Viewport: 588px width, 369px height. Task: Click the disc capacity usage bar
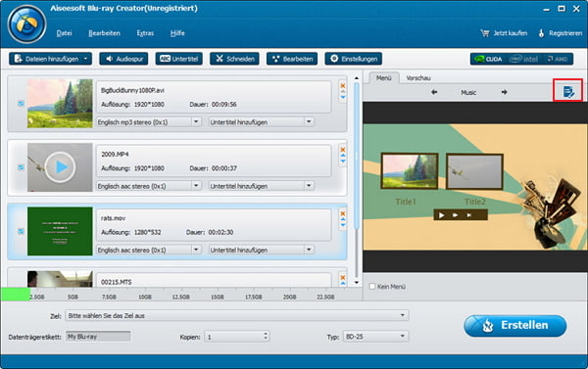pos(181,295)
